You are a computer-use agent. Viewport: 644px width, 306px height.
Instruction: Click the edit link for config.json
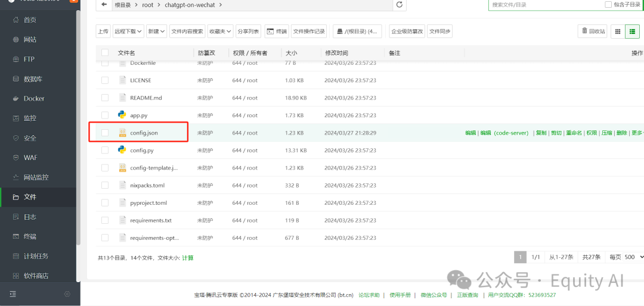click(470, 133)
